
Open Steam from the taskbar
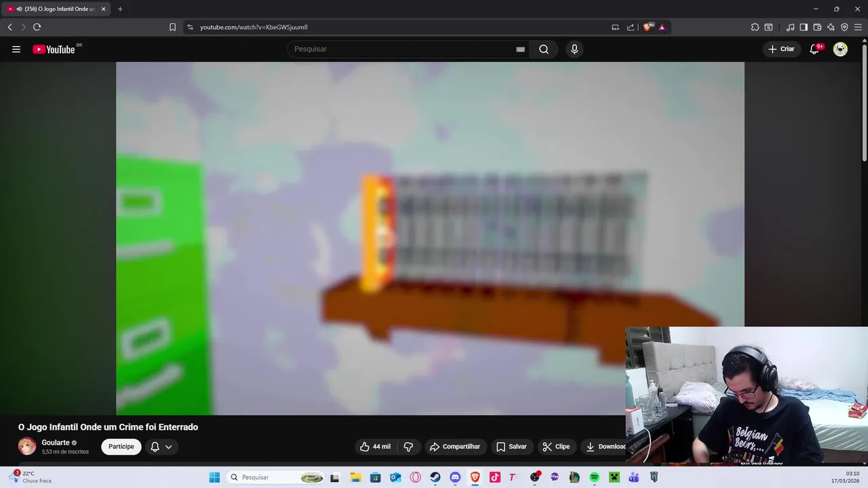point(435,477)
